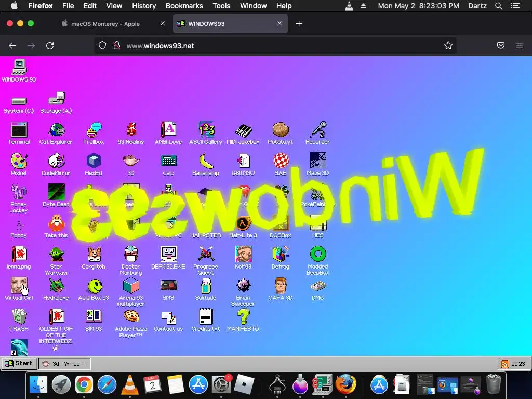Switch to the macOS Monterey - Apple tab
The image size is (532, 399).
pos(105,24)
